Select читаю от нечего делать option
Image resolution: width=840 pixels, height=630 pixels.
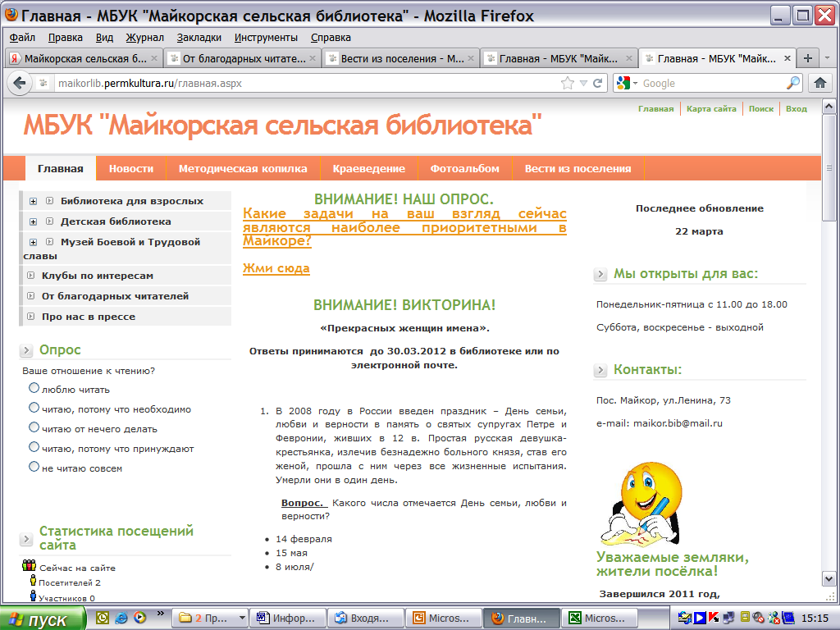(x=34, y=427)
